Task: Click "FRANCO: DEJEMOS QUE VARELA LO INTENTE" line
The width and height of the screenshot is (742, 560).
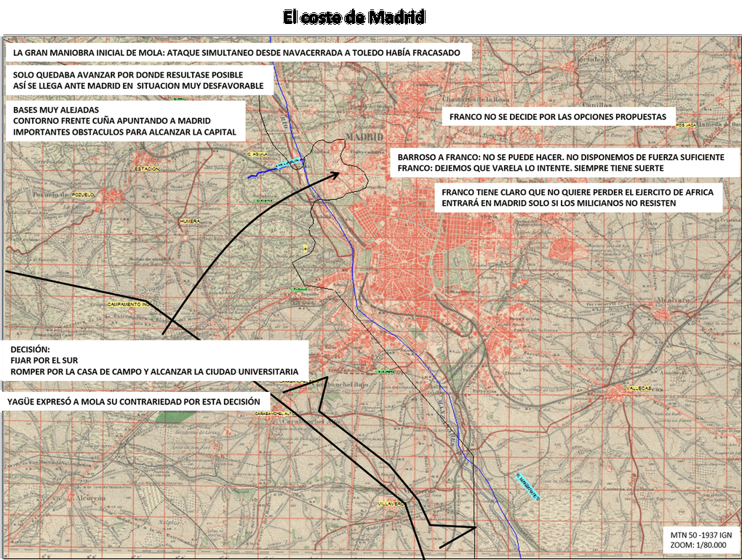Action: pyautogui.click(x=530, y=168)
